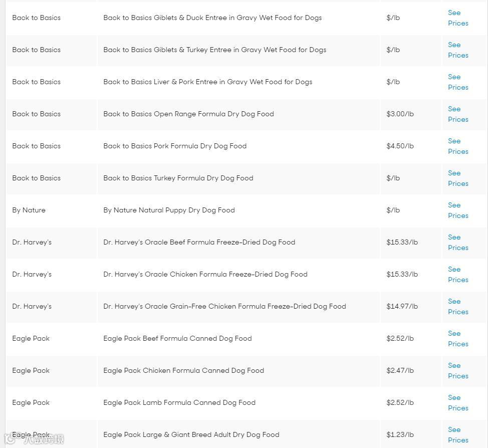The height and width of the screenshot is (448, 488).
Task: Click Back to Basics brand in Open Range row
Action: tap(37, 114)
